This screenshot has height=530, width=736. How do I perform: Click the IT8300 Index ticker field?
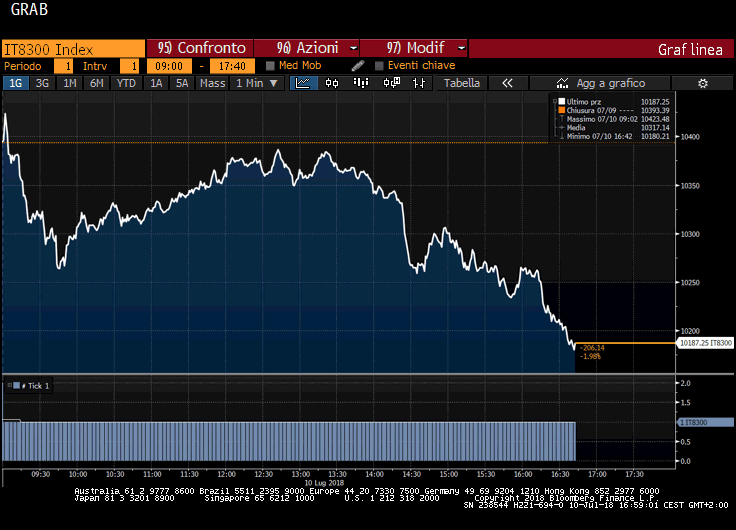74,49
